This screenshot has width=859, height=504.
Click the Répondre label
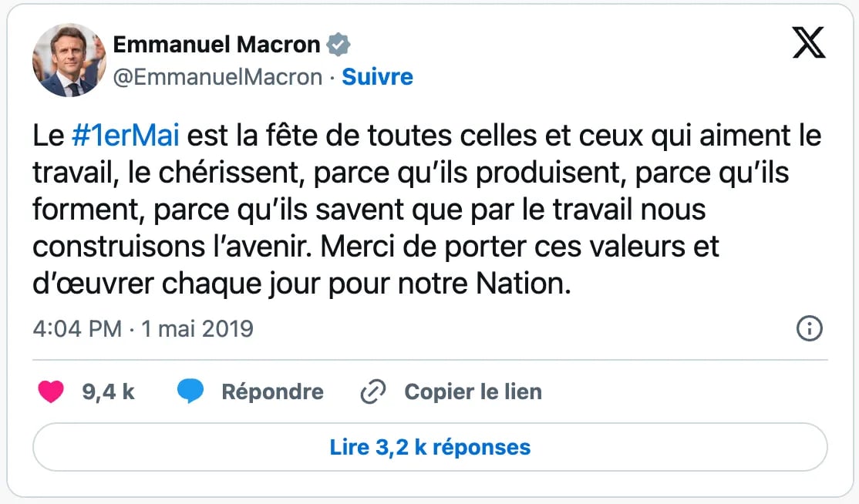point(272,392)
